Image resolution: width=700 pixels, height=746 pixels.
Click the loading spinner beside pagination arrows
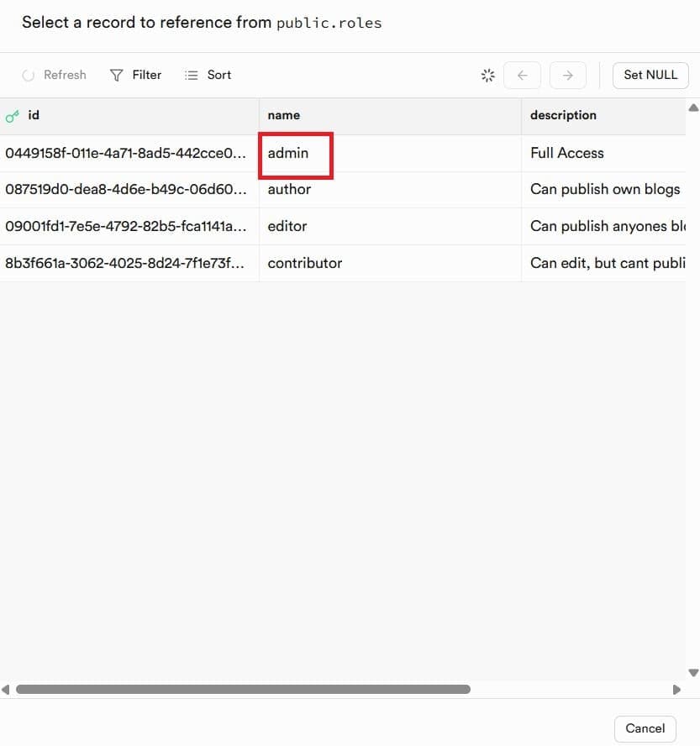click(487, 75)
